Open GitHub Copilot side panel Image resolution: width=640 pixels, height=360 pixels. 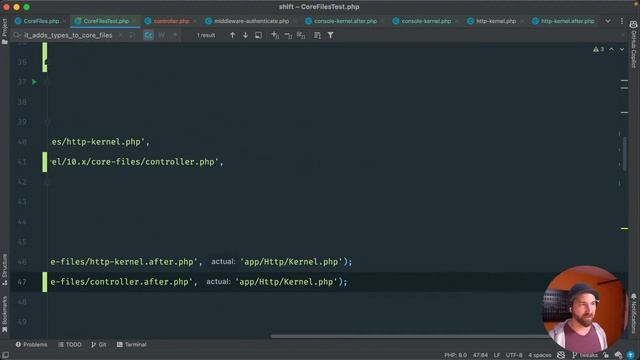[x=633, y=44]
